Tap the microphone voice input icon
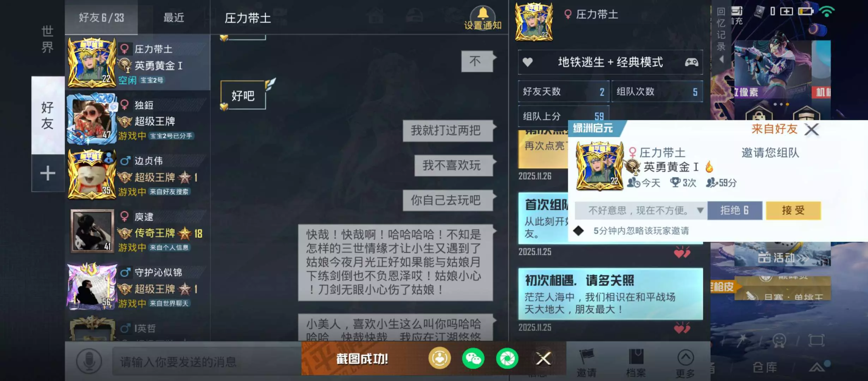This screenshot has height=381, width=868. point(89,361)
